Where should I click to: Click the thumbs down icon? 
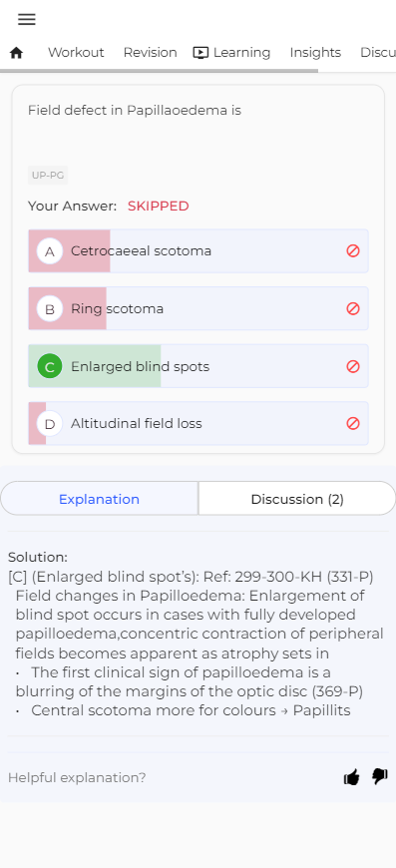pyautogui.click(x=380, y=776)
